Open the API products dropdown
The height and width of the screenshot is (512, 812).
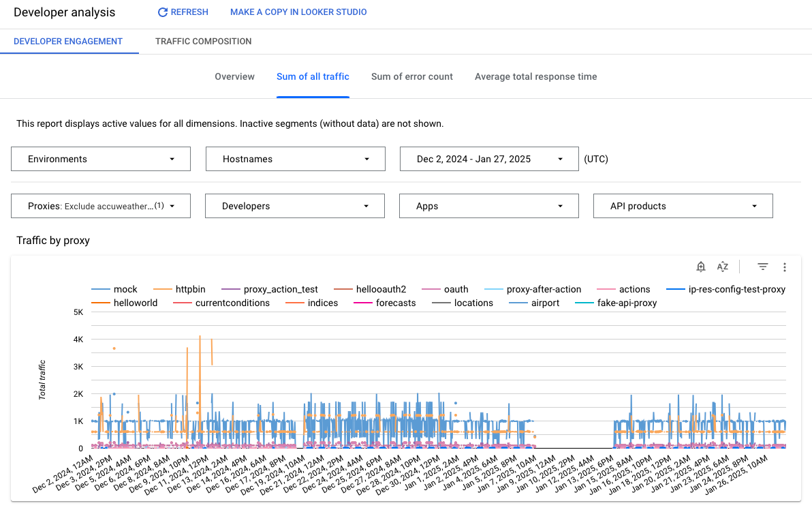[x=683, y=205]
